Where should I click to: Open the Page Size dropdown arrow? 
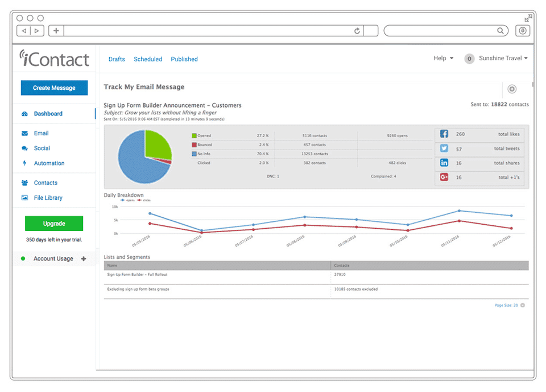523,306
